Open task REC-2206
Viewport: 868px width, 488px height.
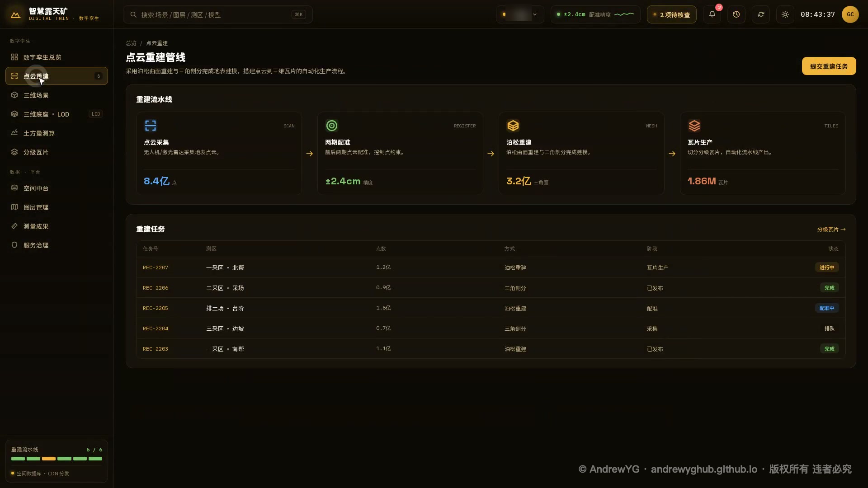156,288
